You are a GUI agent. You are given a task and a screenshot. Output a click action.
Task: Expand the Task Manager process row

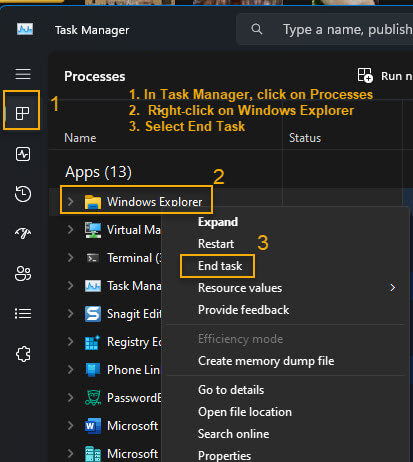(70, 285)
